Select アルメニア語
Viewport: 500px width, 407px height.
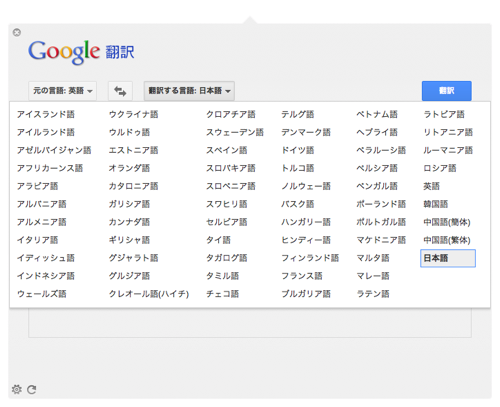tap(42, 222)
